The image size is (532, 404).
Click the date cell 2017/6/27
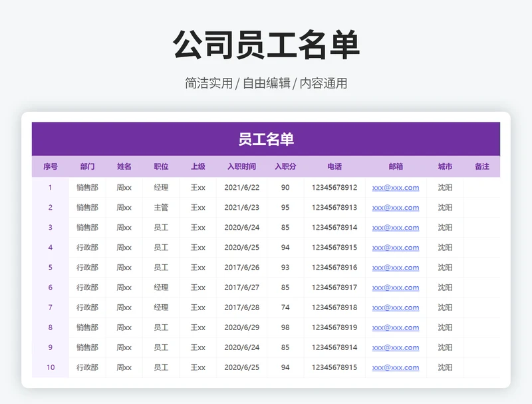(x=241, y=288)
